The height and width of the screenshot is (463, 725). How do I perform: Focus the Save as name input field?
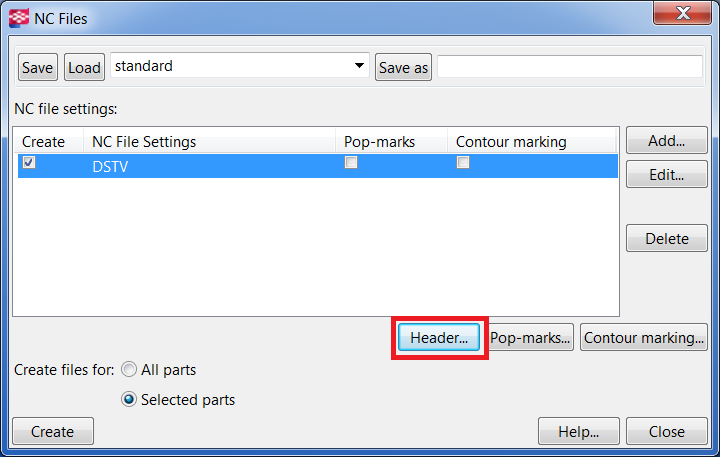569,66
